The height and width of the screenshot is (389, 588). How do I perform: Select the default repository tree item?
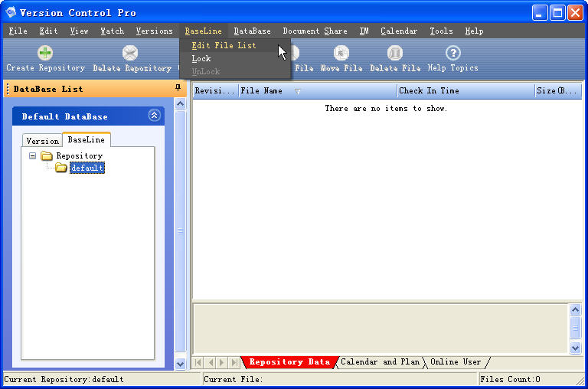[x=87, y=168]
